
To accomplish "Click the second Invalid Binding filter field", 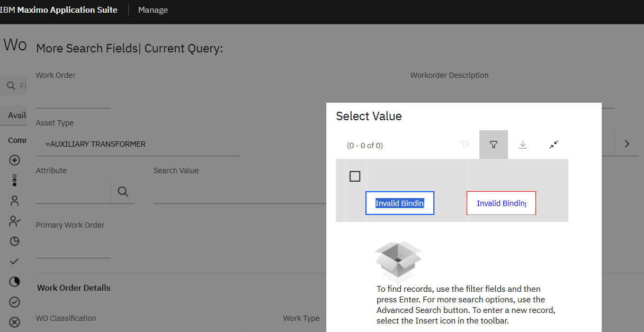I will (x=501, y=203).
